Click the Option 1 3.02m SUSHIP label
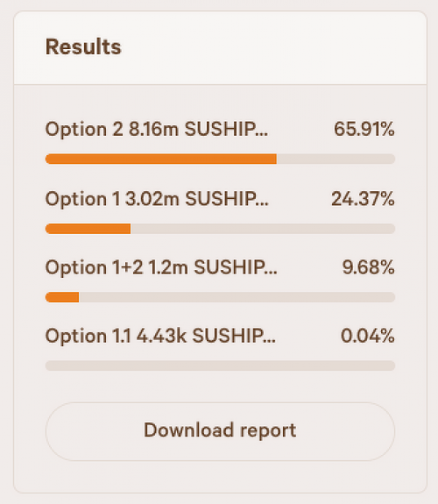 157,199
